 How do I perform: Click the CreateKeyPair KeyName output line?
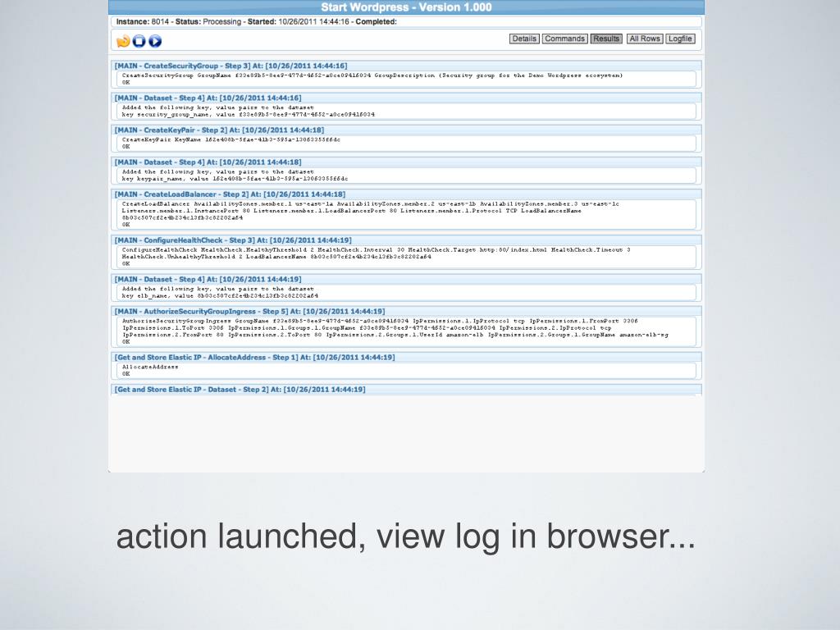231,139
